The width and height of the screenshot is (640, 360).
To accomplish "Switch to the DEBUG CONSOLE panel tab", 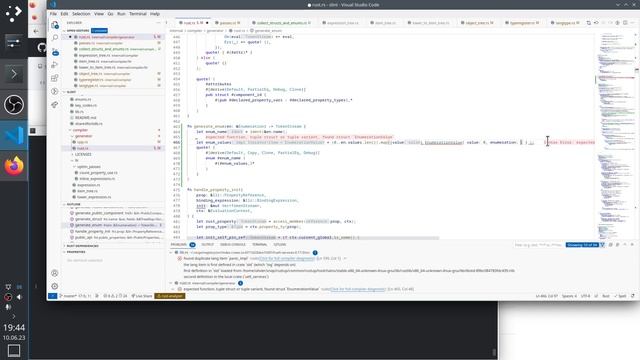I will pyautogui.click(x=233, y=244).
